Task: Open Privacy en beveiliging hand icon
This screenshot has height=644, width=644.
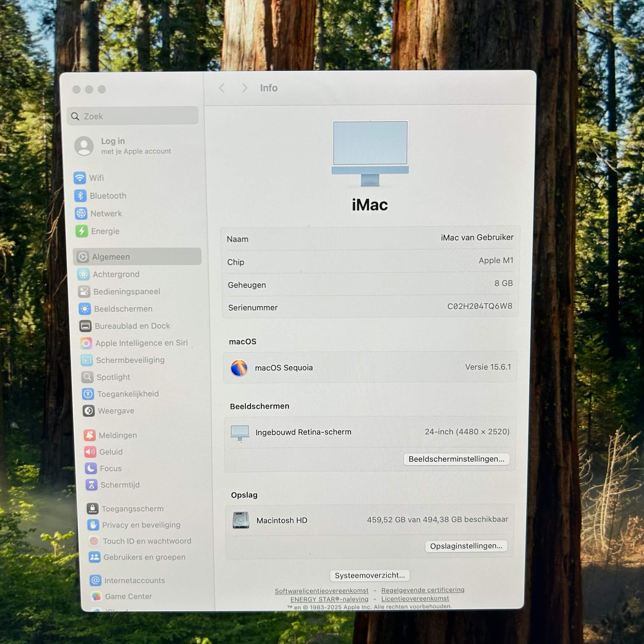Action: (x=93, y=525)
